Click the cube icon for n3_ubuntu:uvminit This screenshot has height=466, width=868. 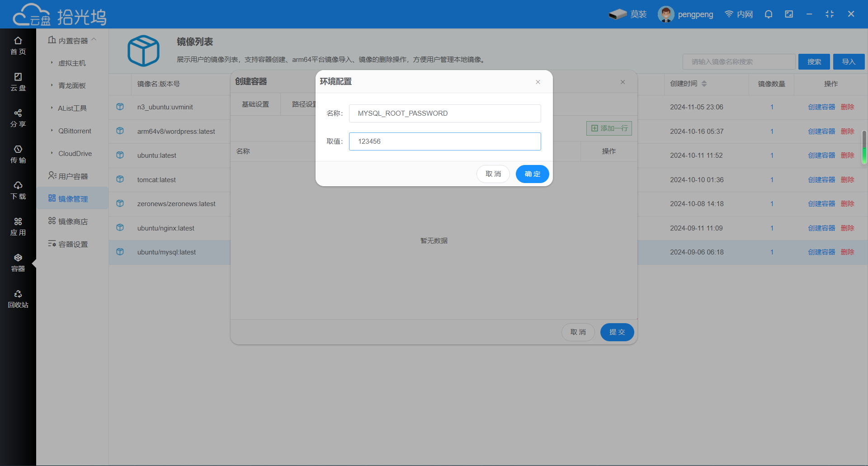point(120,107)
